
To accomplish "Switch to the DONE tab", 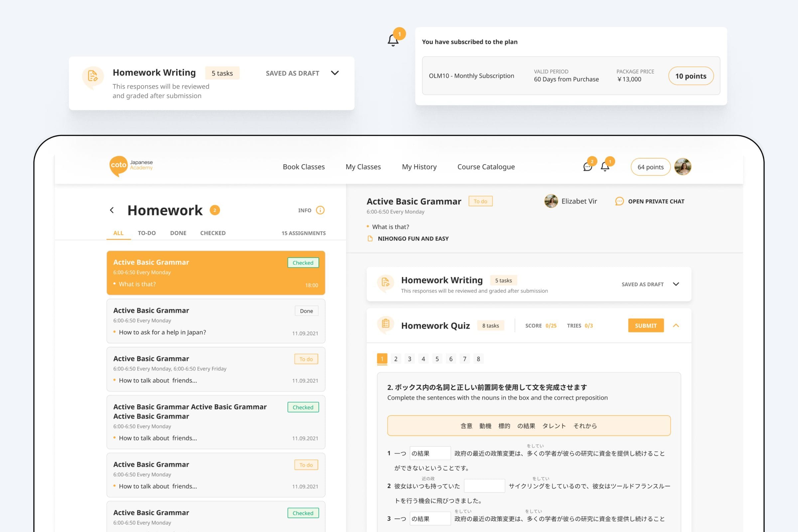I will point(178,233).
